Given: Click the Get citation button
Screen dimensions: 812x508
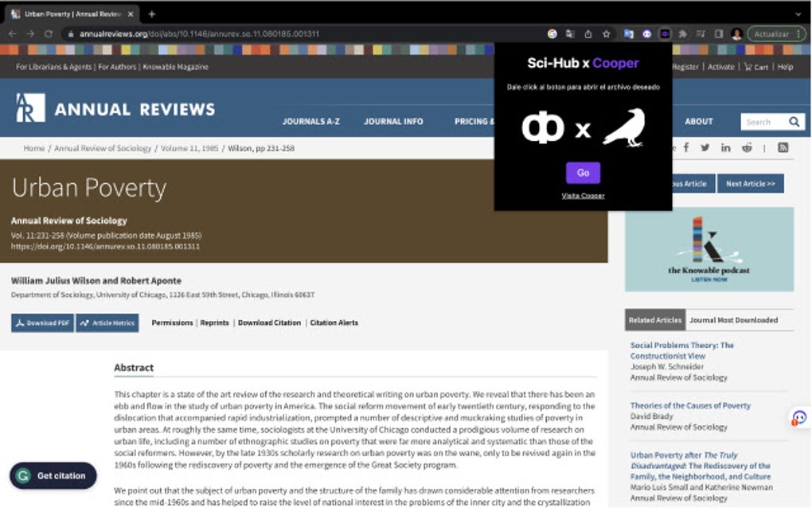Looking at the screenshot, I should click(x=53, y=475).
